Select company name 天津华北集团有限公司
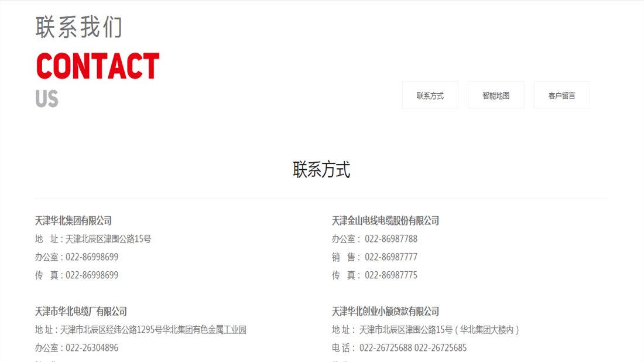This screenshot has height=362, width=644. (x=73, y=221)
